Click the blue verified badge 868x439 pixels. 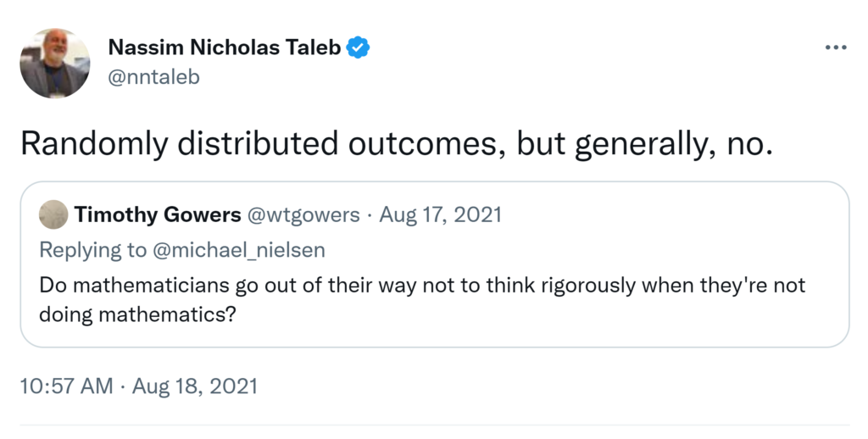tap(359, 48)
